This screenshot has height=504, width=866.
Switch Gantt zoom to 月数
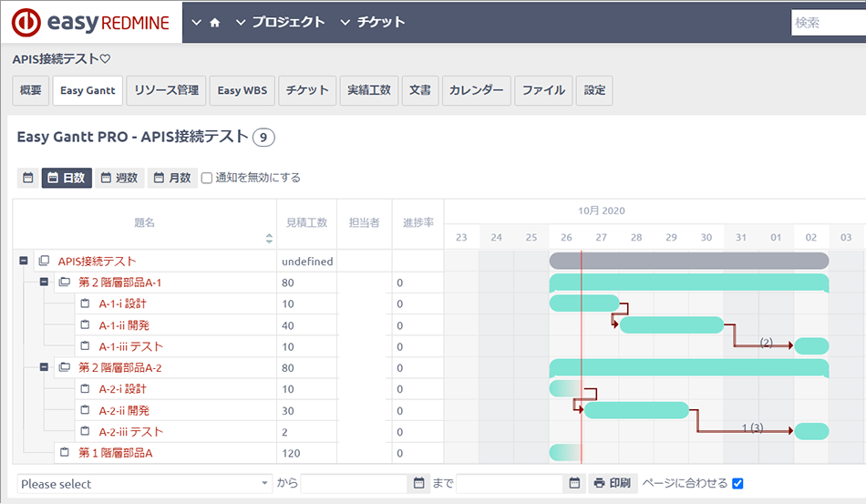[x=172, y=178]
